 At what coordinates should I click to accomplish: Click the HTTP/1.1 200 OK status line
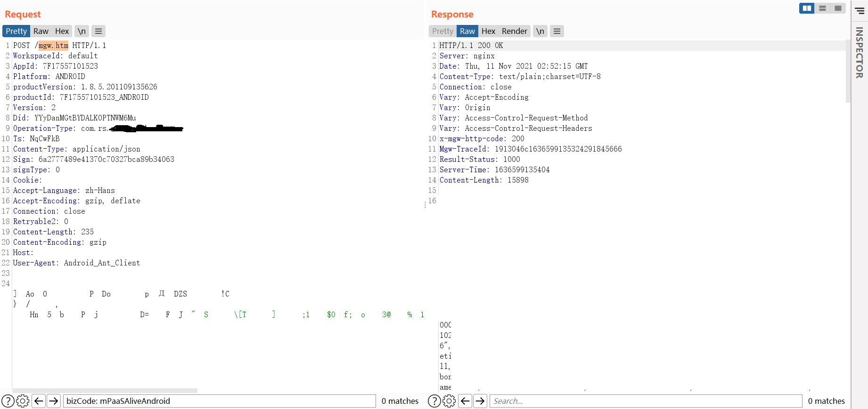click(x=471, y=45)
